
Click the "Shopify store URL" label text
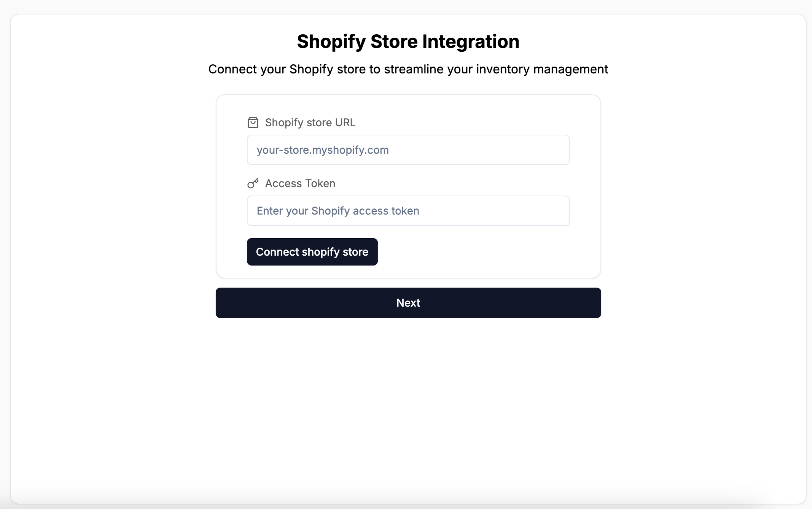[310, 122]
